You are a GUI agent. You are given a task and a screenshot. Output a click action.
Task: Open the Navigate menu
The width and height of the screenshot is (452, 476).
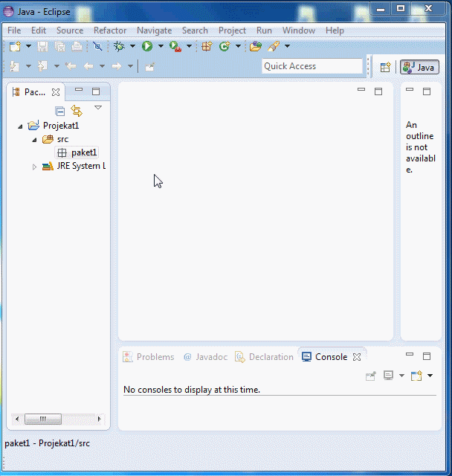point(154,30)
